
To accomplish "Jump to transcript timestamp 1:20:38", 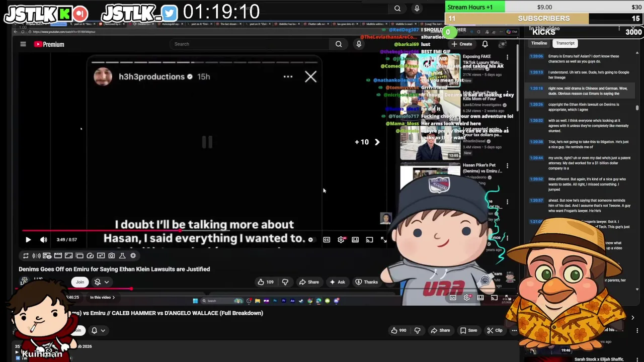I will point(536,142).
